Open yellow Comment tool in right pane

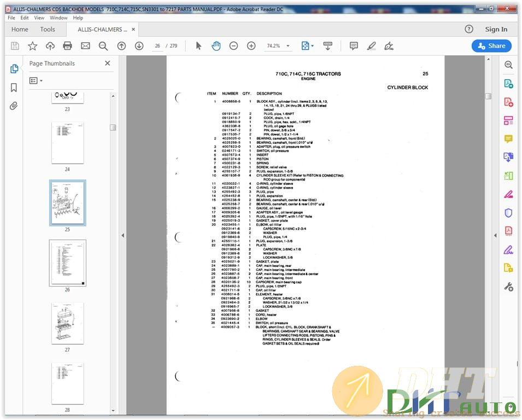[x=508, y=138]
